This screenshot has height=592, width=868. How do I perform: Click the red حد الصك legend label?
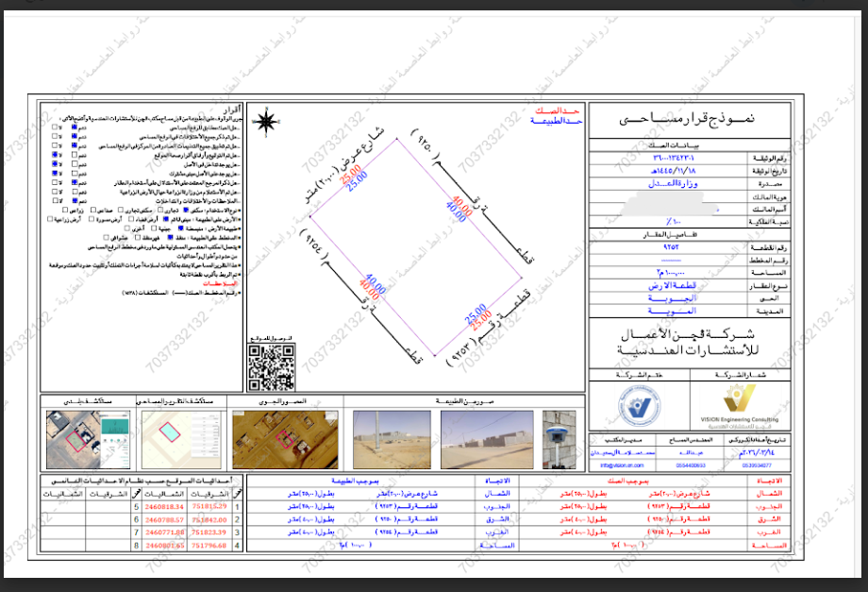click(x=558, y=110)
